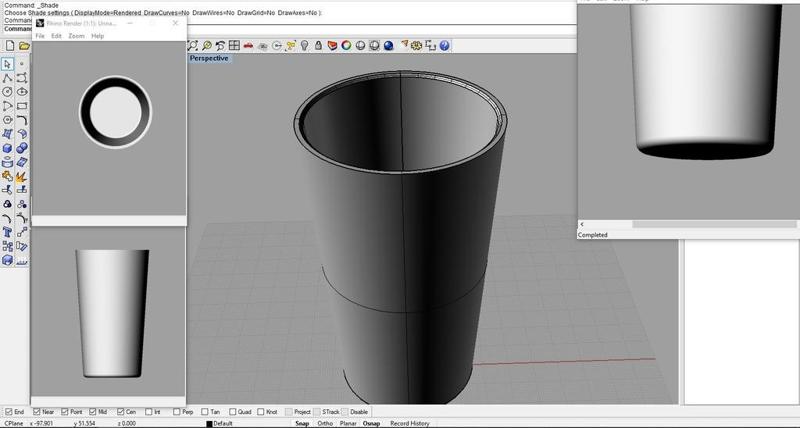Open the four viewports layout icon
The width and height of the screenshot is (800, 428).
click(234, 46)
